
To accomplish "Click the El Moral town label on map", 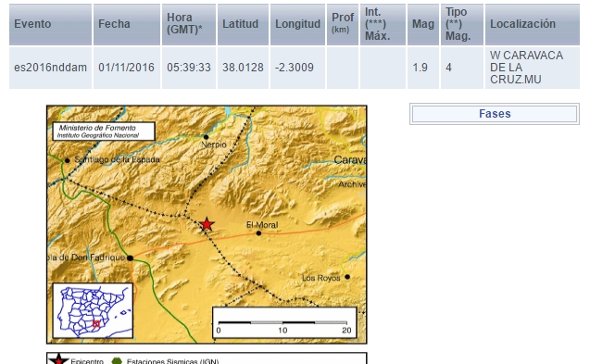I will [262, 225].
